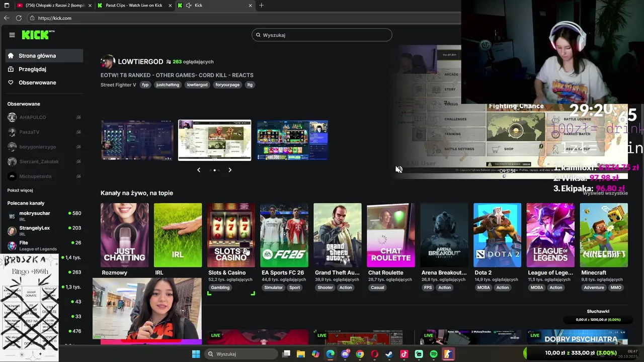
Task: Close the YouTube Chłopaki z Raszei tab
Action: click(x=90, y=6)
